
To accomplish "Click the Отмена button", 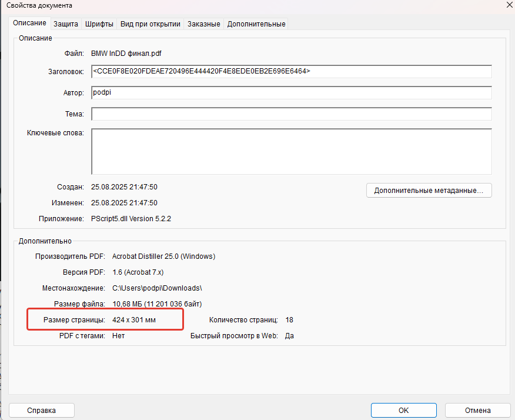I will (477, 410).
